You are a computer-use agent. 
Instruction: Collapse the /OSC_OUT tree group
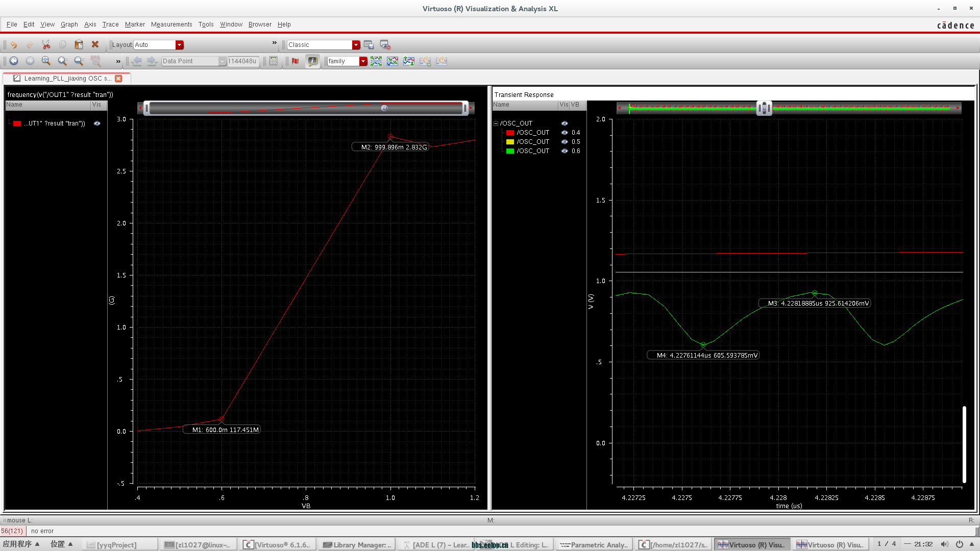[x=496, y=123]
